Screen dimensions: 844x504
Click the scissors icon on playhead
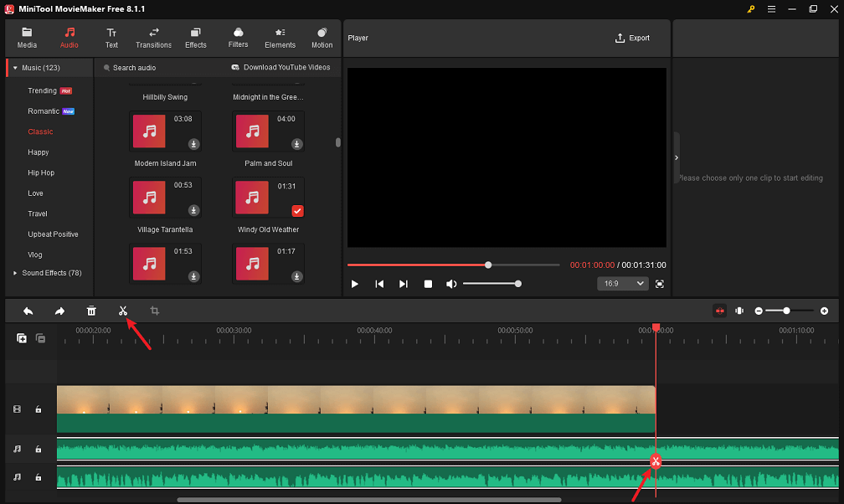[656, 461]
